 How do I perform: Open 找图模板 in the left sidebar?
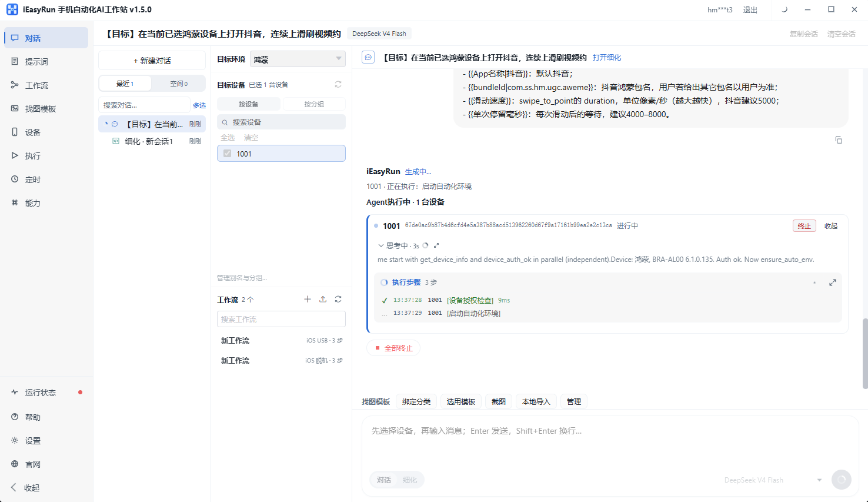pyautogui.click(x=46, y=109)
